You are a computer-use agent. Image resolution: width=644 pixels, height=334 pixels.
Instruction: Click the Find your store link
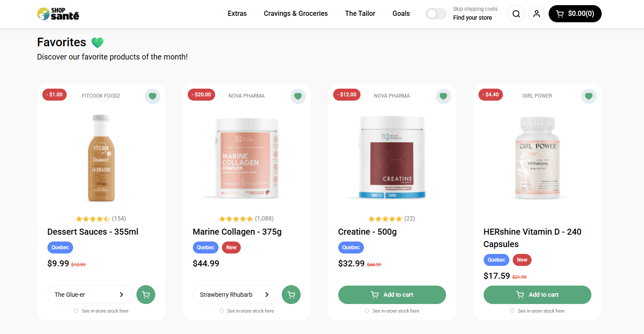pos(473,18)
